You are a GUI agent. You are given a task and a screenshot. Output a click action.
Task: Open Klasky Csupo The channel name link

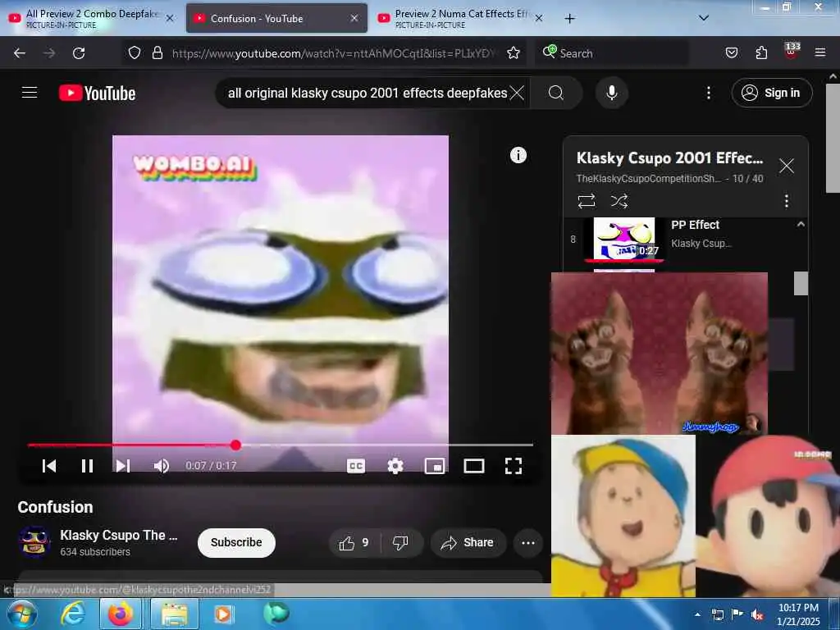118,535
